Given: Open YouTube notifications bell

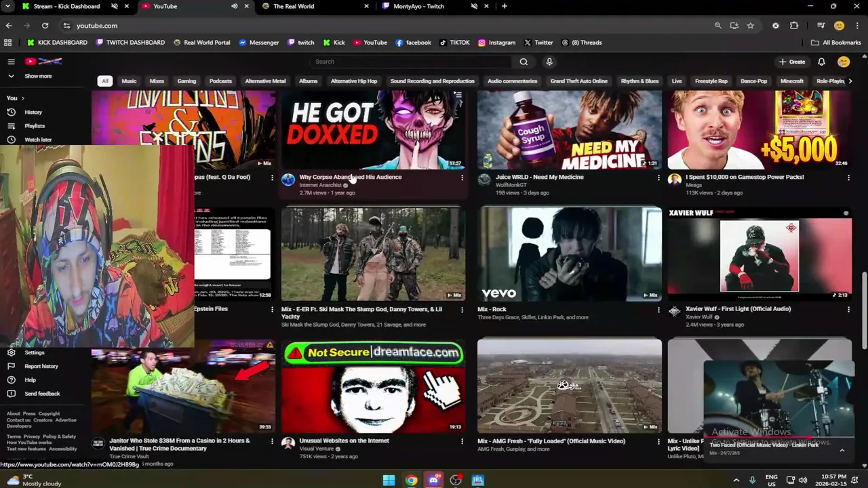Looking at the screenshot, I should coord(821,62).
